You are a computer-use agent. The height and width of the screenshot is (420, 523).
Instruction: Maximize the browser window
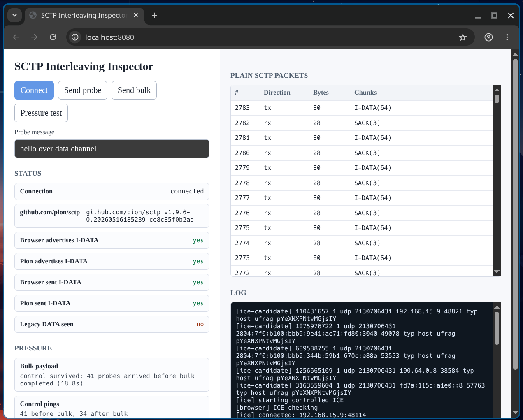494,15
